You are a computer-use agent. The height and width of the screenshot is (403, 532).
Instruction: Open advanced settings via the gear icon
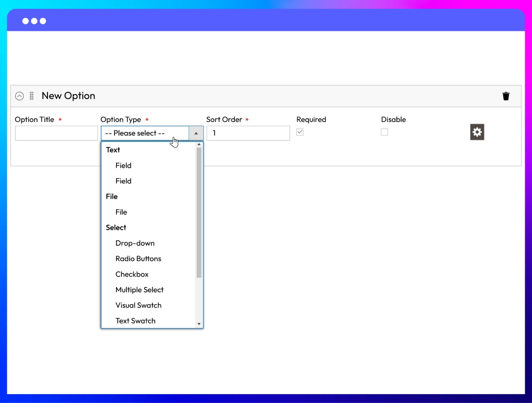pos(476,132)
